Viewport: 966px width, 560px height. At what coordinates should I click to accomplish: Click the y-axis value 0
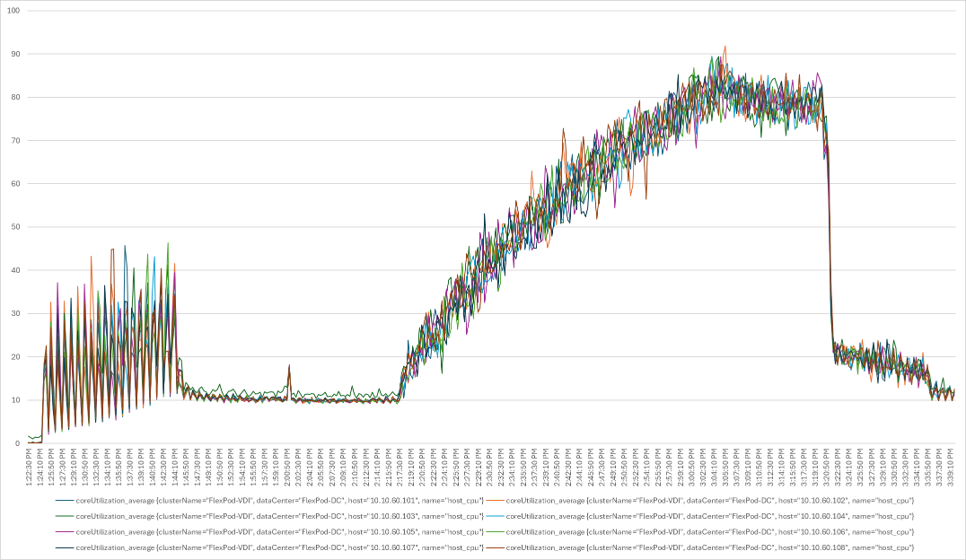[x=18, y=443]
